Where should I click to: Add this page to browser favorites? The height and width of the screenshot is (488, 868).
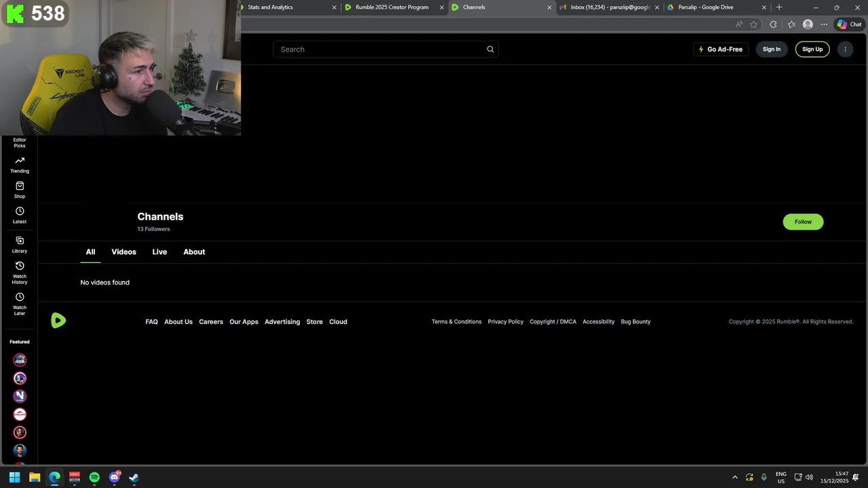pyautogui.click(x=753, y=24)
